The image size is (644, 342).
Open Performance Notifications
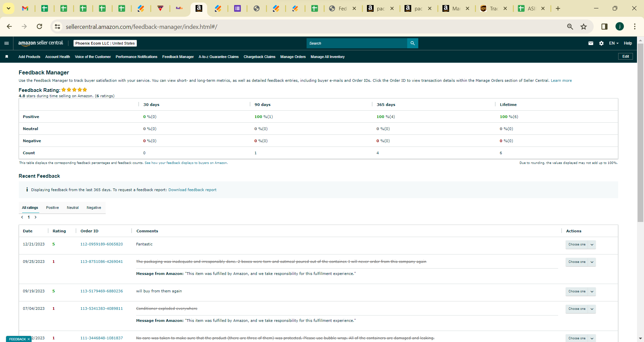pos(137,57)
